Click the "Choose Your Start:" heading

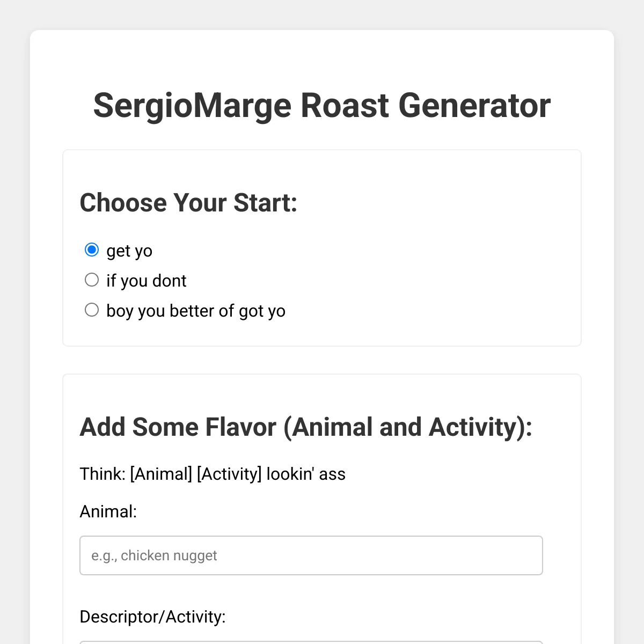[x=189, y=203]
